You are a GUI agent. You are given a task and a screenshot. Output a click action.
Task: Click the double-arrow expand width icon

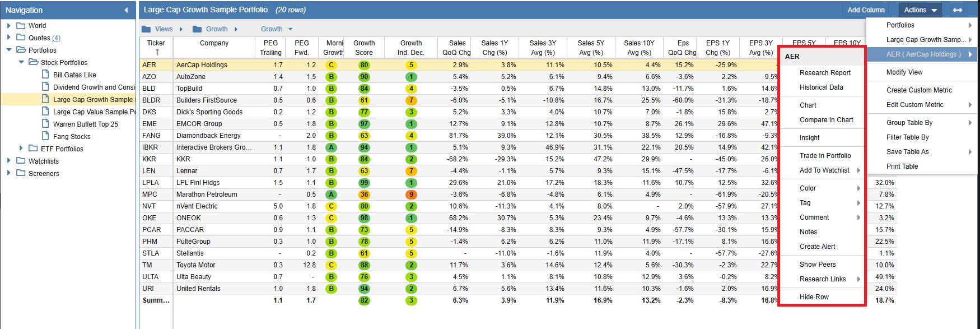click(958, 10)
